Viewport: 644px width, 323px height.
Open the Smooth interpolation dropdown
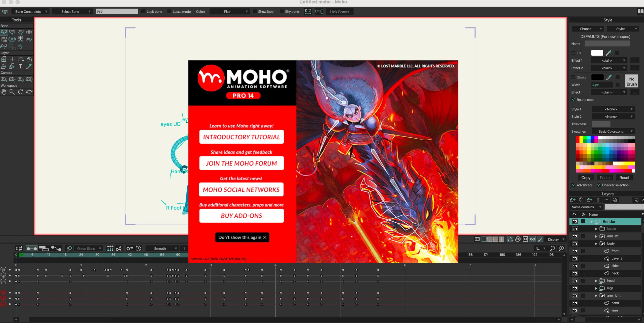pos(162,249)
